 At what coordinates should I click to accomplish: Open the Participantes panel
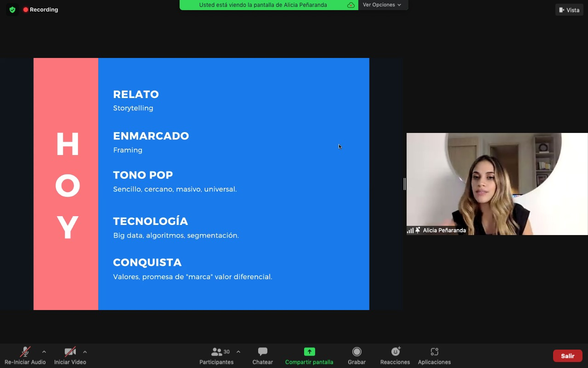(216, 356)
